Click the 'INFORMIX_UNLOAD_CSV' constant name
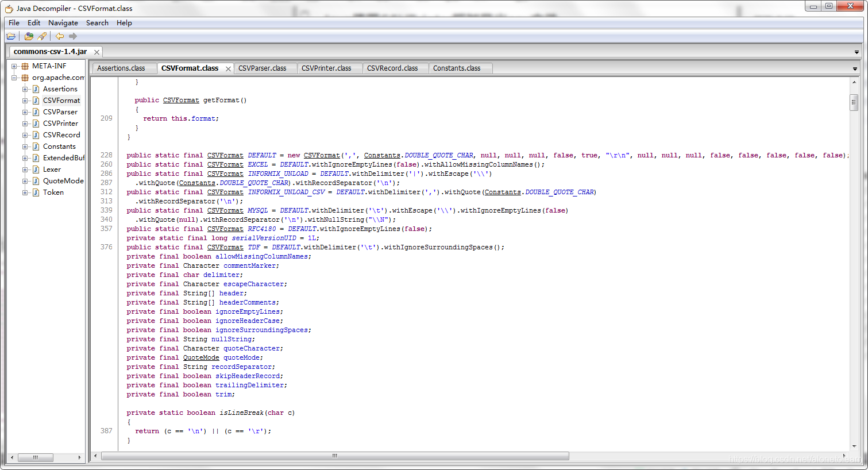868x470 pixels. point(286,192)
